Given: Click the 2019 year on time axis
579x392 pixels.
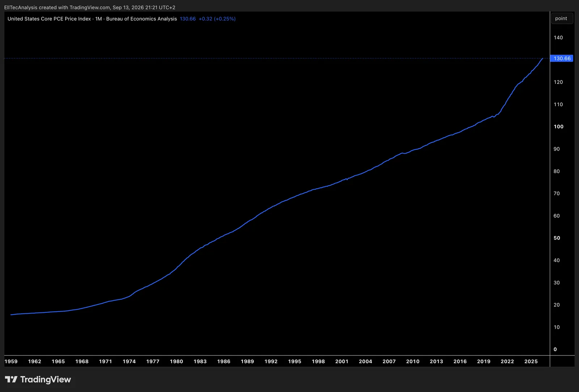Looking at the screenshot, I should (484, 361).
